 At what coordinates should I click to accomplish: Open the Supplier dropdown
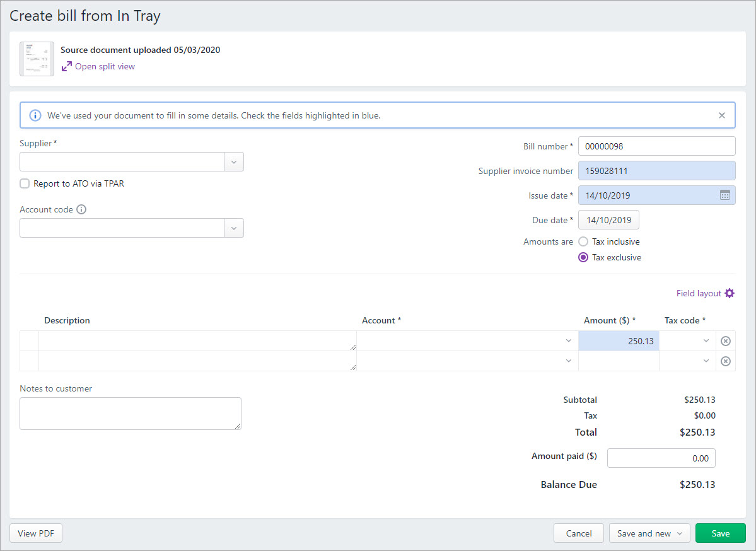[233, 161]
